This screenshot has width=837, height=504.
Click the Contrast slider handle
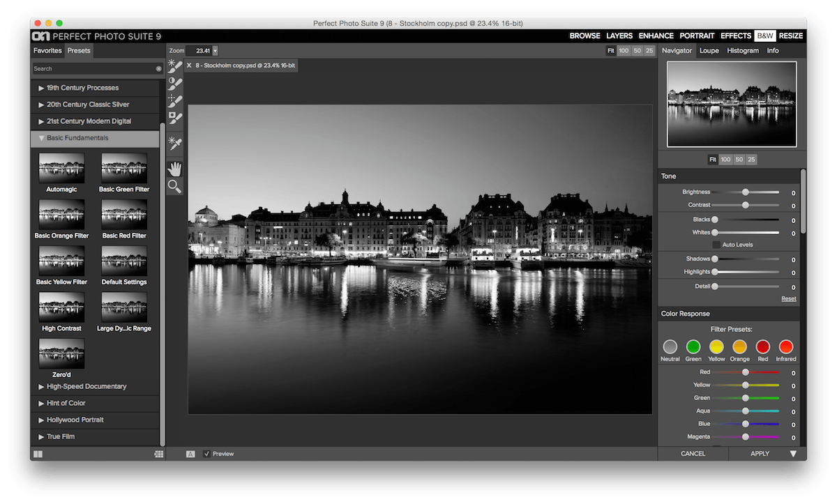coord(746,205)
